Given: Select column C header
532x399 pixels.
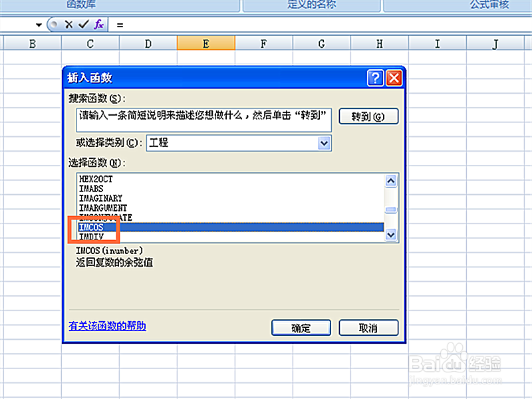Looking at the screenshot, I should pyautogui.click(x=90, y=43).
